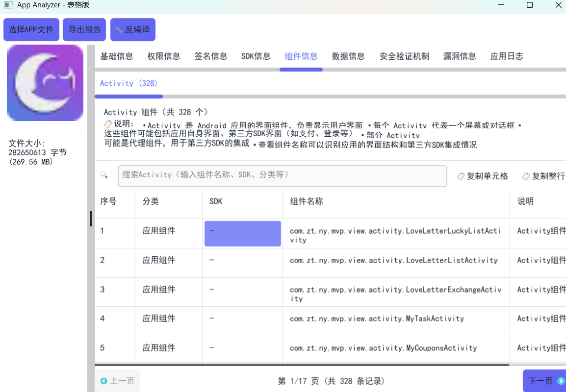Image resolution: width=566 pixels, height=392 pixels.
Task: Click the moon app icon thumbnail
Action: click(x=45, y=83)
